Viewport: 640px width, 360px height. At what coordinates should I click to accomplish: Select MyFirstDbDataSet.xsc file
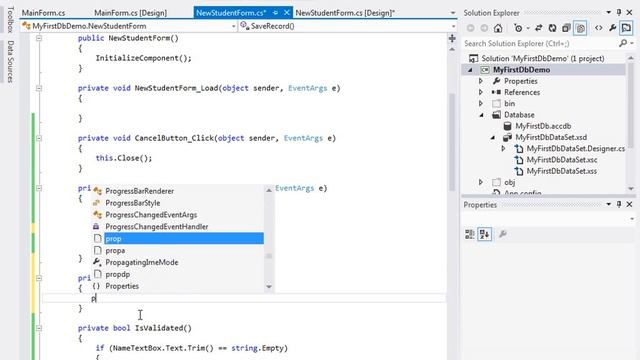[562, 160]
